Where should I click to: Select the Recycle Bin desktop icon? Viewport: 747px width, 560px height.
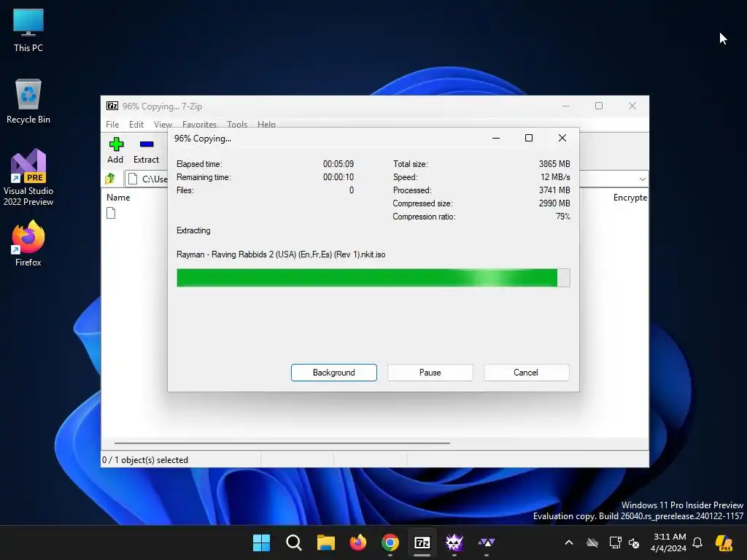tap(28, 101)
